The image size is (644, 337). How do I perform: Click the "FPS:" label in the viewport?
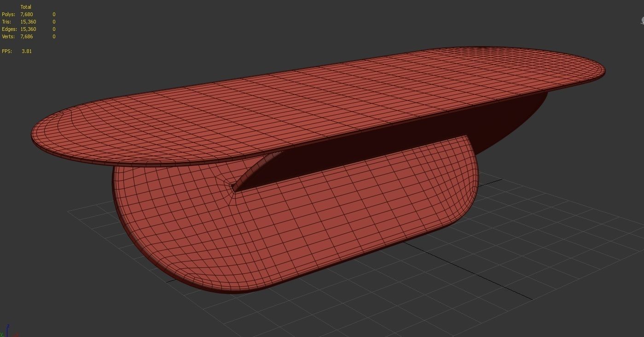click(x=7, y=51)
